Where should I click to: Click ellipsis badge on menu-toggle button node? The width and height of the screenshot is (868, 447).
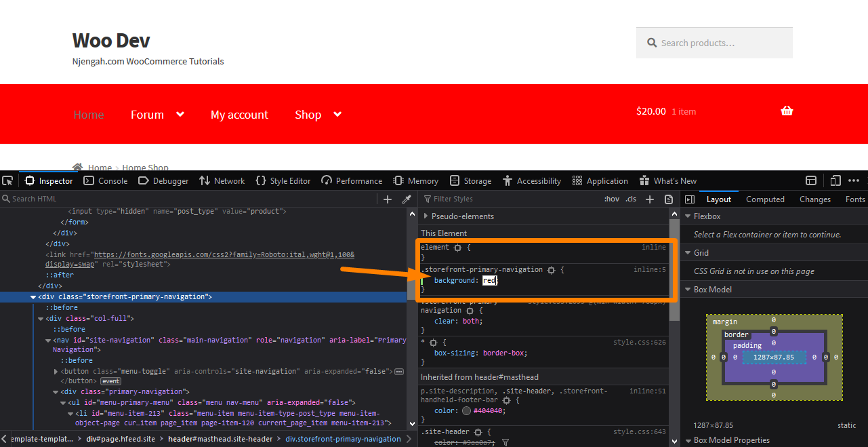tap(399, 372)
